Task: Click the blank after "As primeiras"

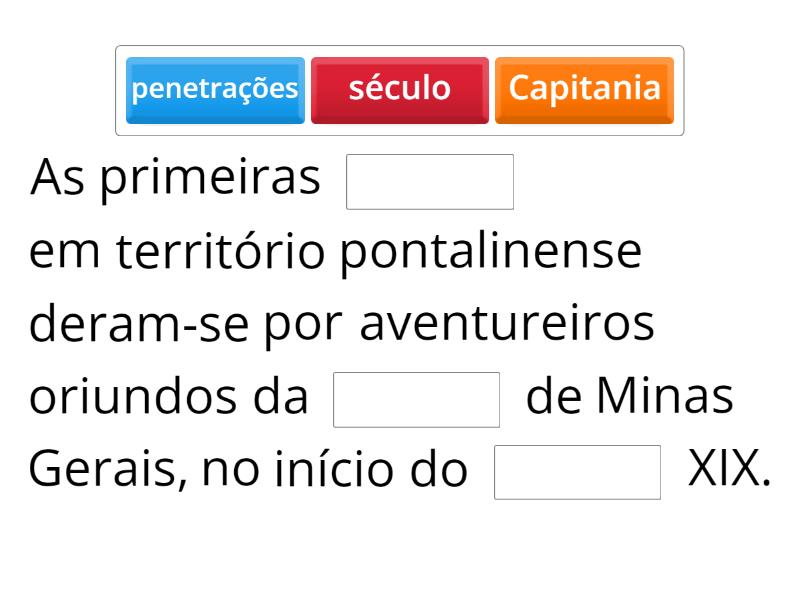Action: 430,182
